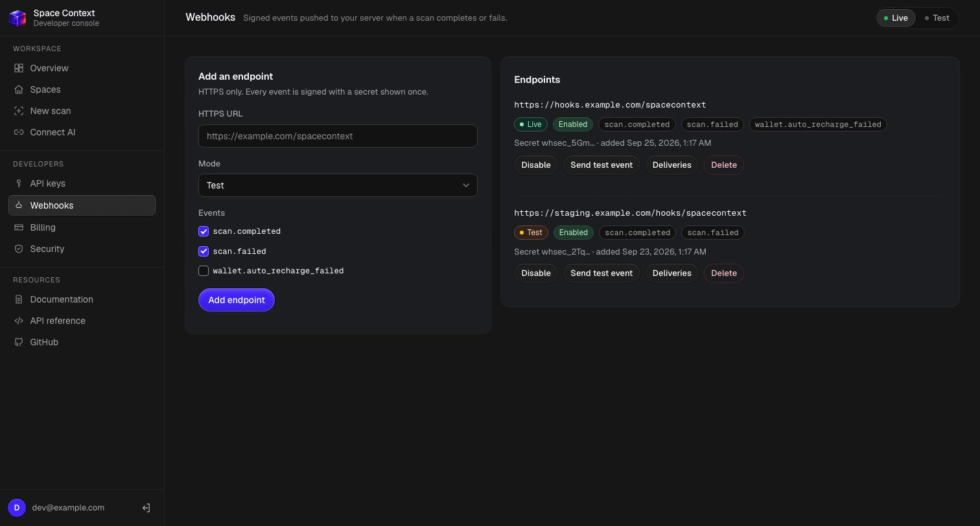Delete the hooks.example.com endpoint
The width and height of the screenshot is (980, 526).
[724, 165]
